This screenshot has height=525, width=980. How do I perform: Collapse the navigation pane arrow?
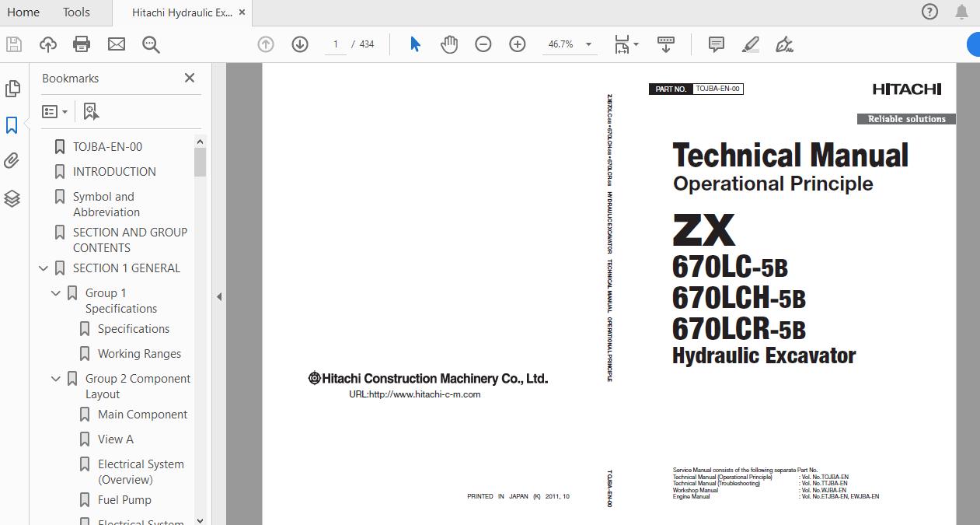[x=219, y=296]
